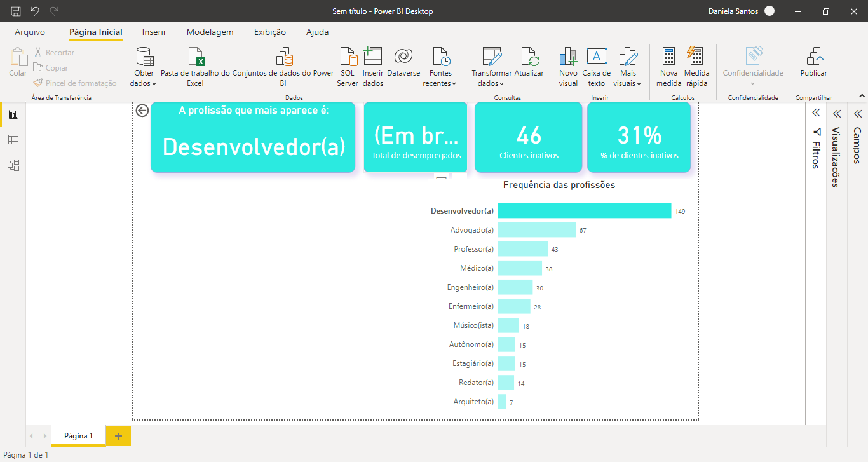Image resolution: width=868 pixels, height=462 pixels.
Task: Connect to SQL Server
Action: pyautogui.click(x=348, y=67)
